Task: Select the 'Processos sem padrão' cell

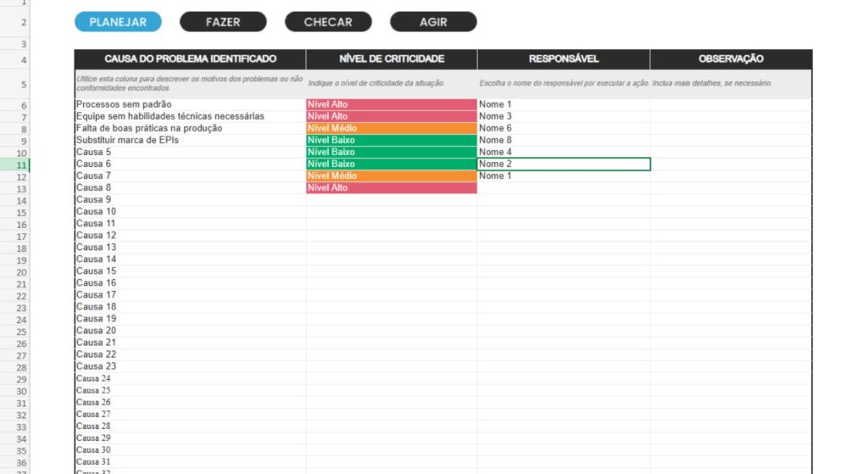Action: click(190, 104)
